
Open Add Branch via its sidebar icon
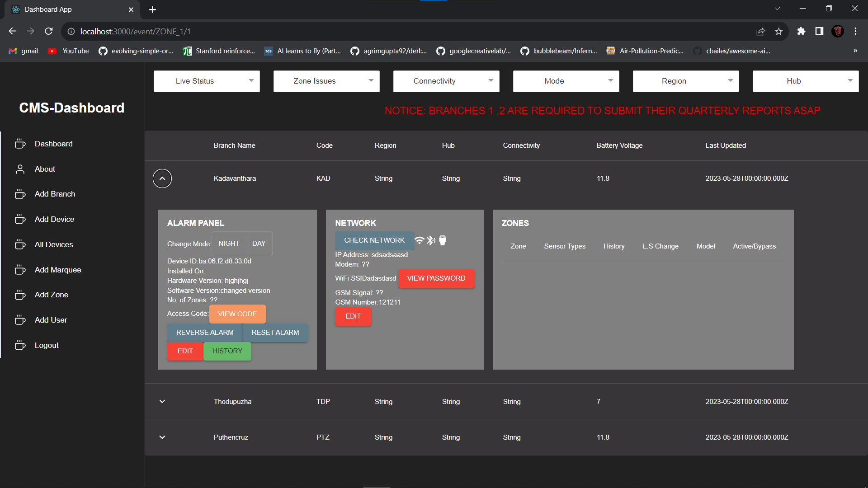[x=20, y=194]
